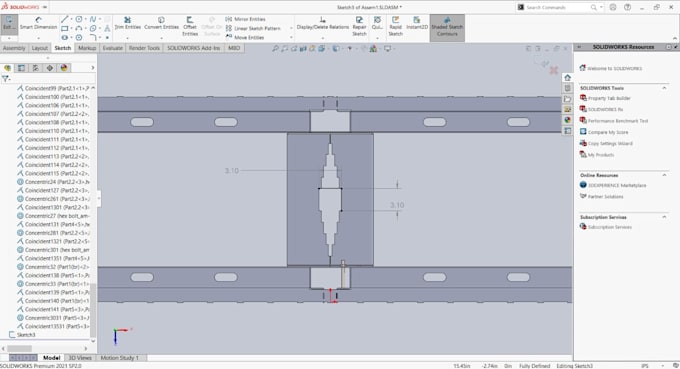Open the PropertyManager tab

point(21,68)
